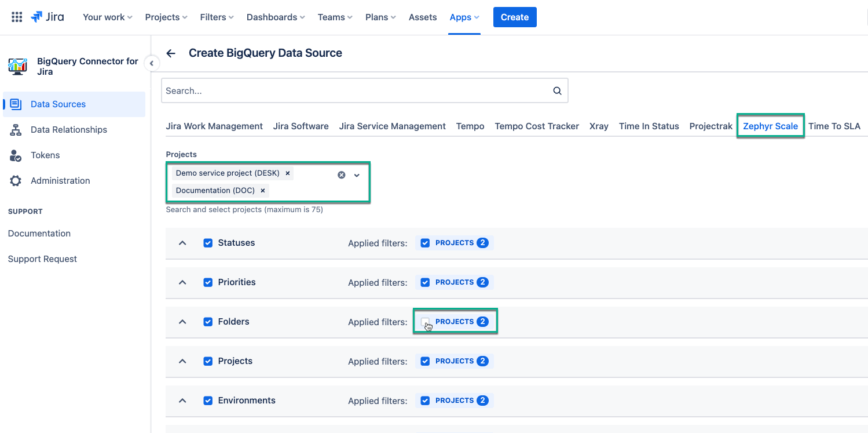Viewport: 868px width, 433px height.
Task: Collapse the Priorities row chevron
Action: click(x=182, y=282)
